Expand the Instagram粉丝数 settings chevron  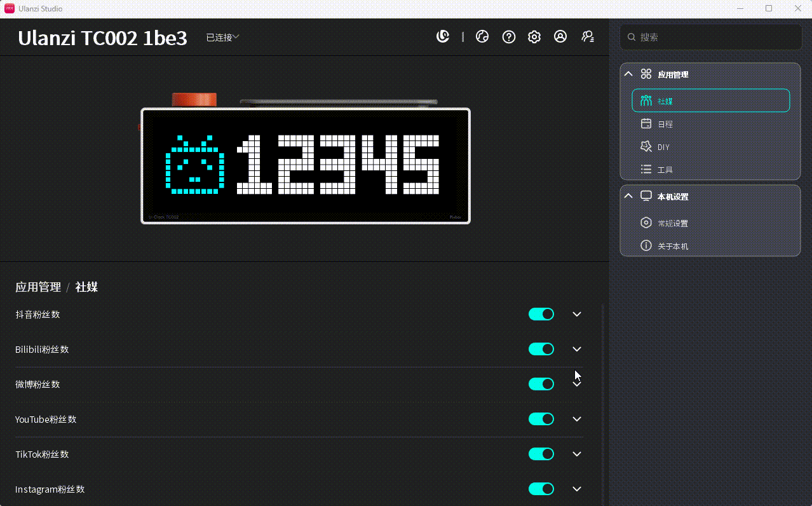[577, 489]
